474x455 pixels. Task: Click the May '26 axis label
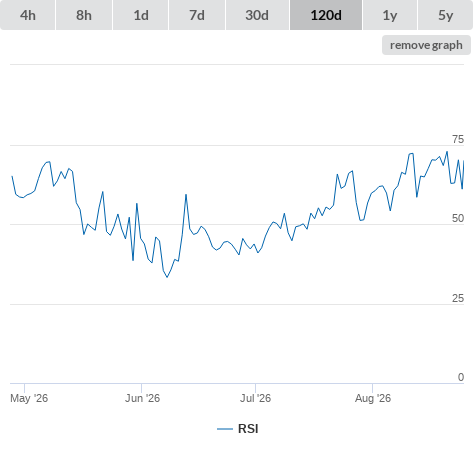pos(29,398)
